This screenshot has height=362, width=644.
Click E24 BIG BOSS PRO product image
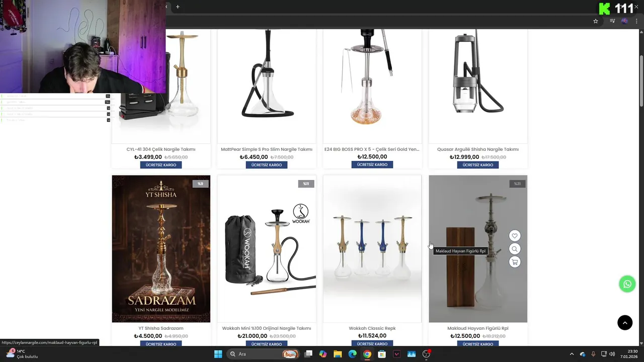372,86
